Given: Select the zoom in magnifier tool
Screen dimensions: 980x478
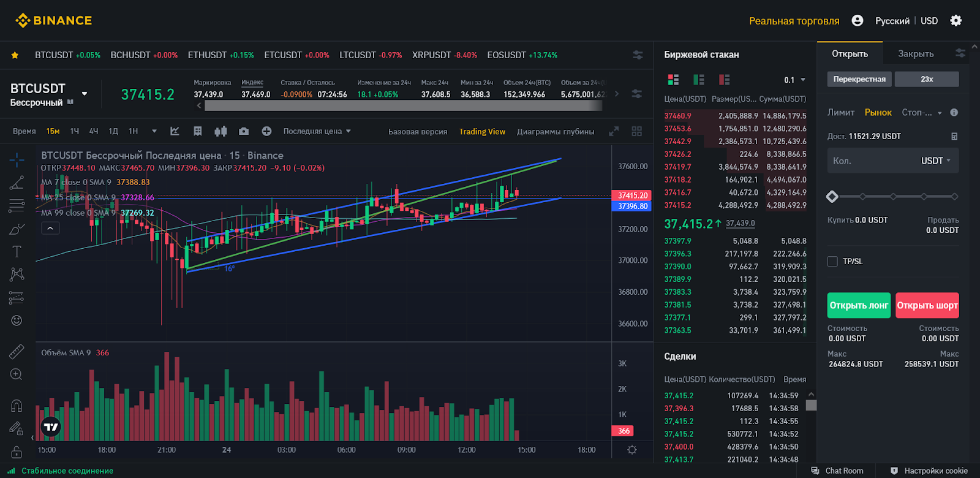Looking at the screenshot, I should click(x=17, y=374).
